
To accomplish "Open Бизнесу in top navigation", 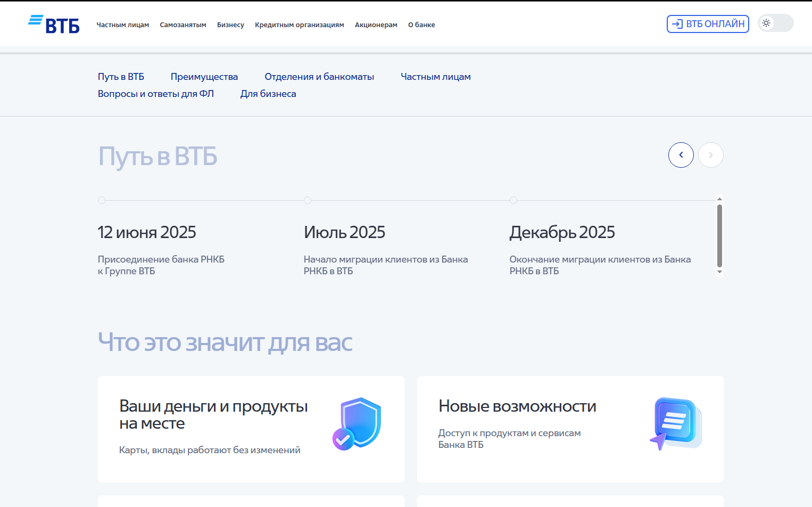I will [230, 25].
